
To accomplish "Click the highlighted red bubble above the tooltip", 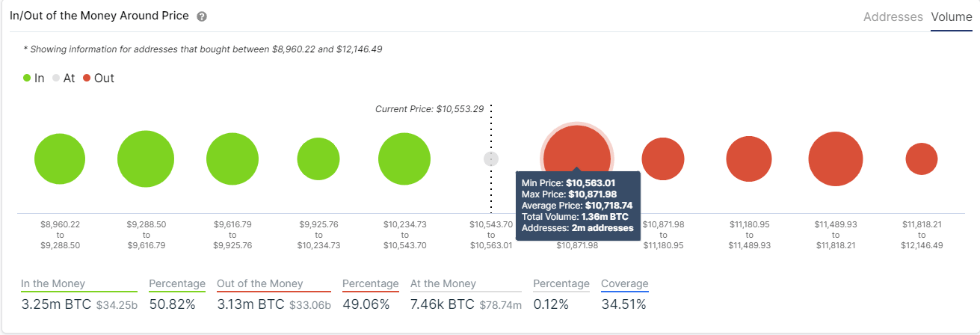I will point(576,148).
